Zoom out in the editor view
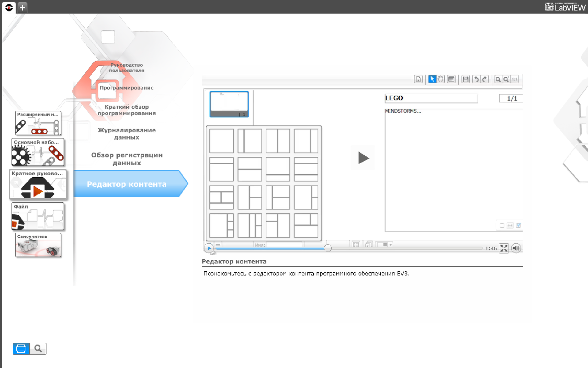 498,79
